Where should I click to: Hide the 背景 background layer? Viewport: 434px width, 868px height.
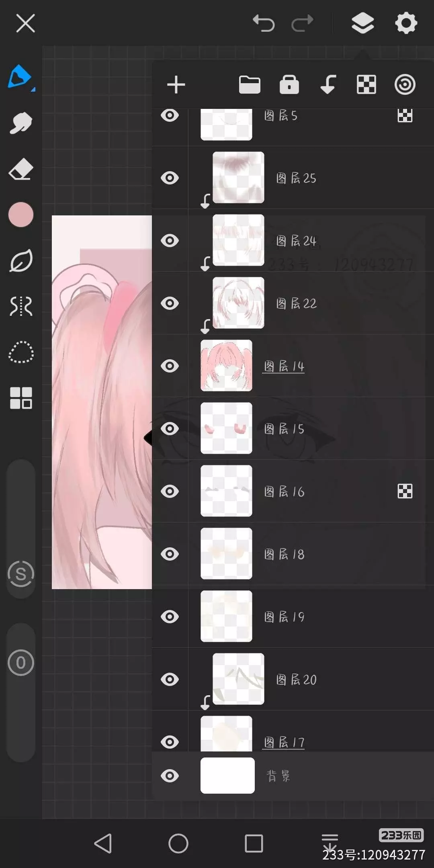coord(170,776)
